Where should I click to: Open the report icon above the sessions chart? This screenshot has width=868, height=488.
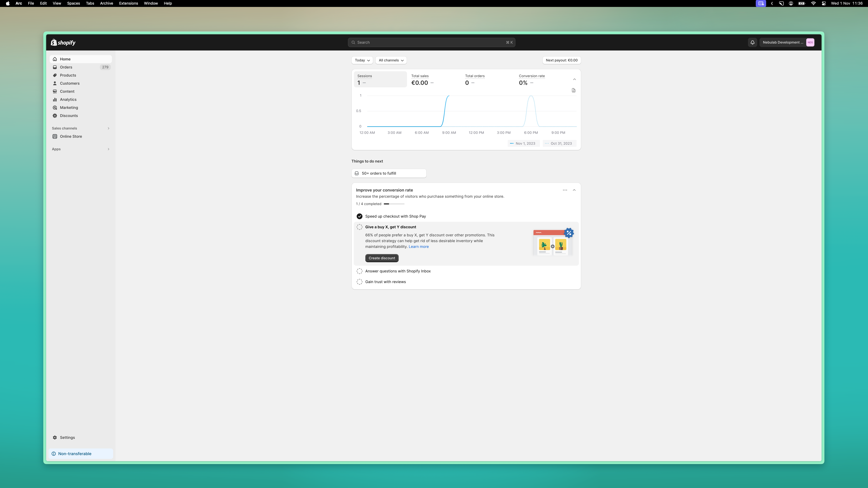[574, 91]
